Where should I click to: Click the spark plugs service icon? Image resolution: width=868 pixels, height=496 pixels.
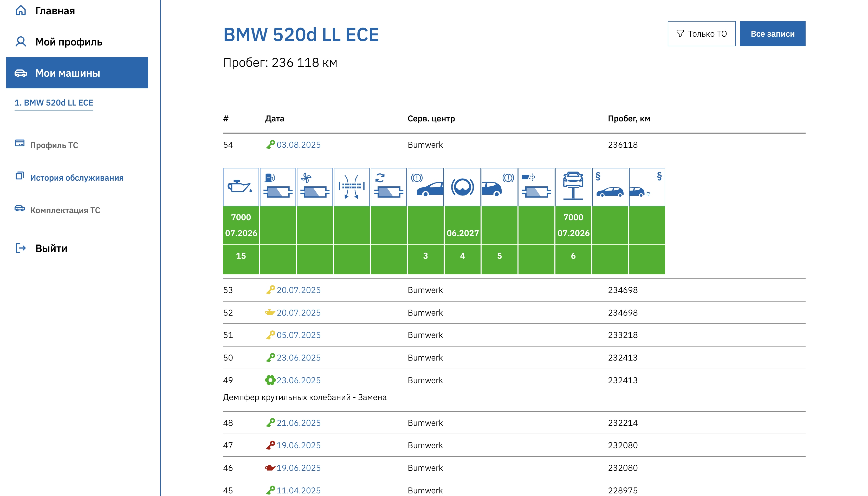pos(352,187)
